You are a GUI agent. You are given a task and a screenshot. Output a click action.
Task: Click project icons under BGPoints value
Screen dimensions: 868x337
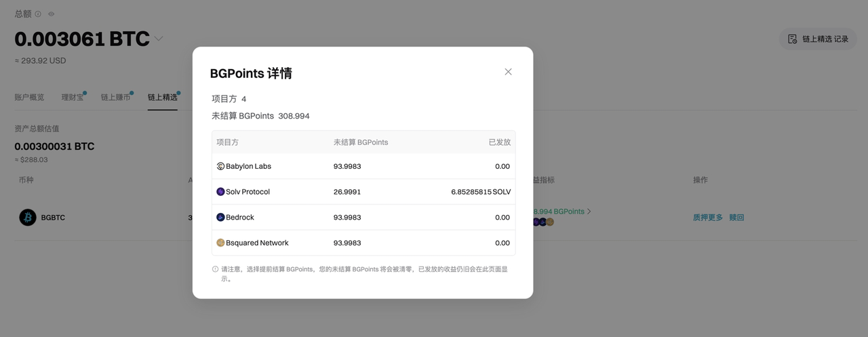click(x=544, y=222)
